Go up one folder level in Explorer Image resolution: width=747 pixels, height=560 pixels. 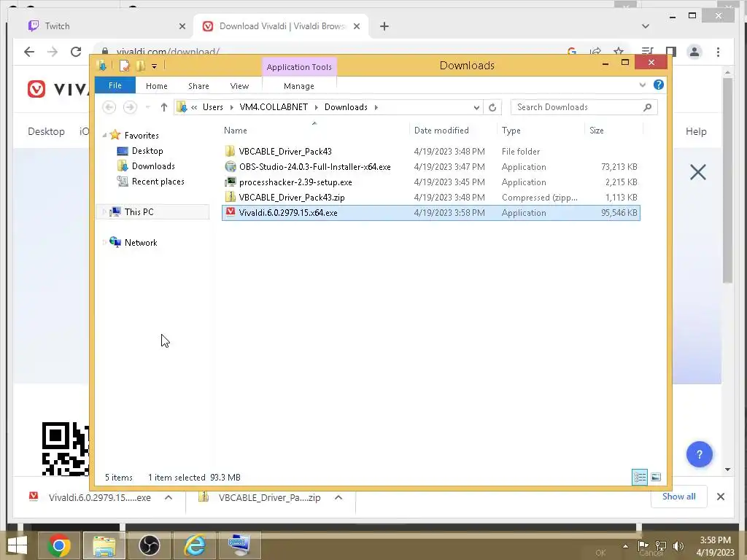(x=164, y=107)
